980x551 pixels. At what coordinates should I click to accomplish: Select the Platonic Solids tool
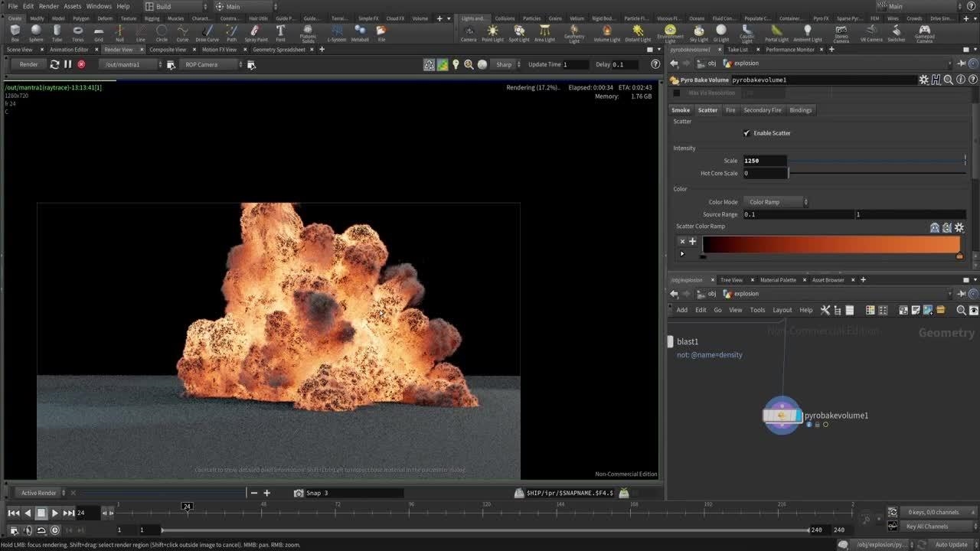tap(308, 34)
